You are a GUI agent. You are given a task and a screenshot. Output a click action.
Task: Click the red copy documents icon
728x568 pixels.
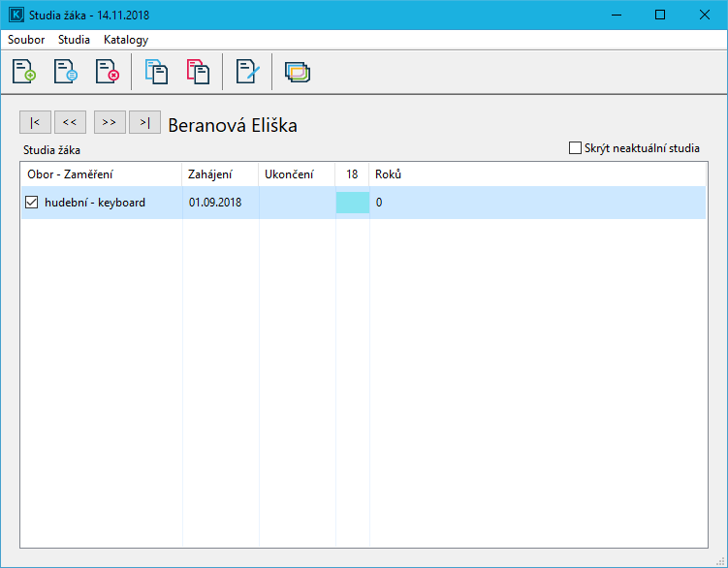(198, 72)
